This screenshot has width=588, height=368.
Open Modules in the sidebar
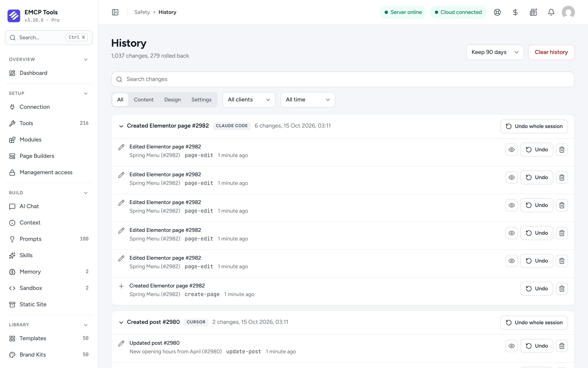point(49,140)
